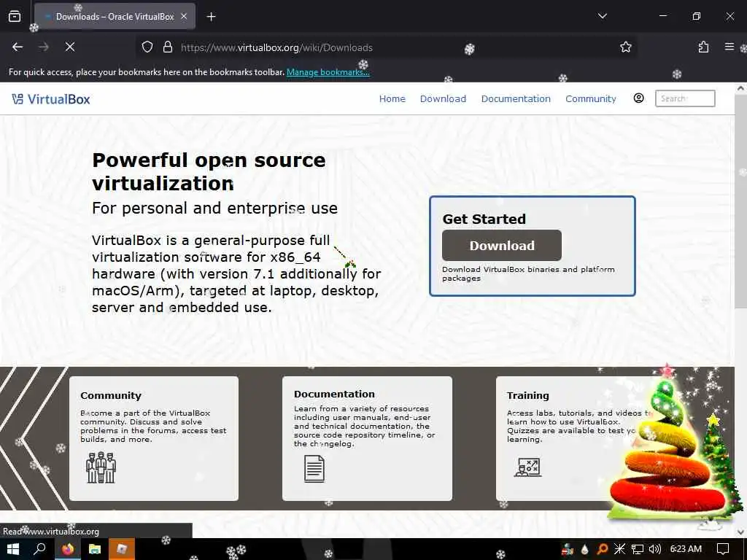View site security via the padlock icon
Image resolution: width=747 pixels, height=560 pixels.
[x=168, y=47]
